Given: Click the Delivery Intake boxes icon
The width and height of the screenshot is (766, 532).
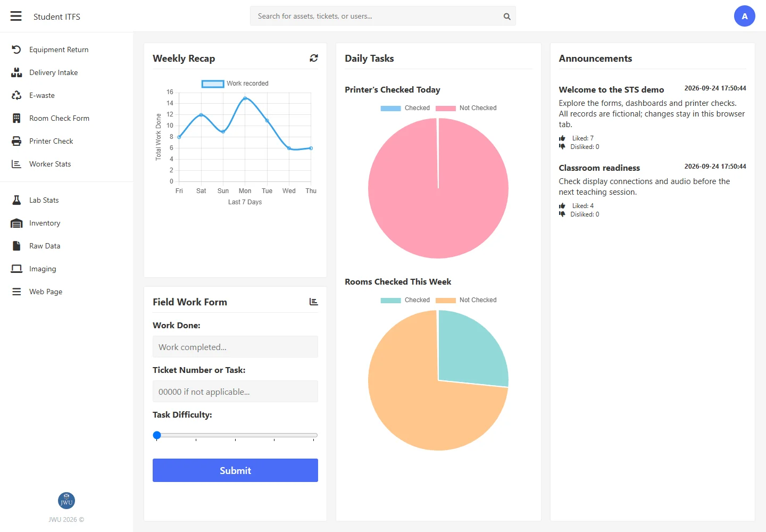Looking at the screenshot, I should coord(16,72).
